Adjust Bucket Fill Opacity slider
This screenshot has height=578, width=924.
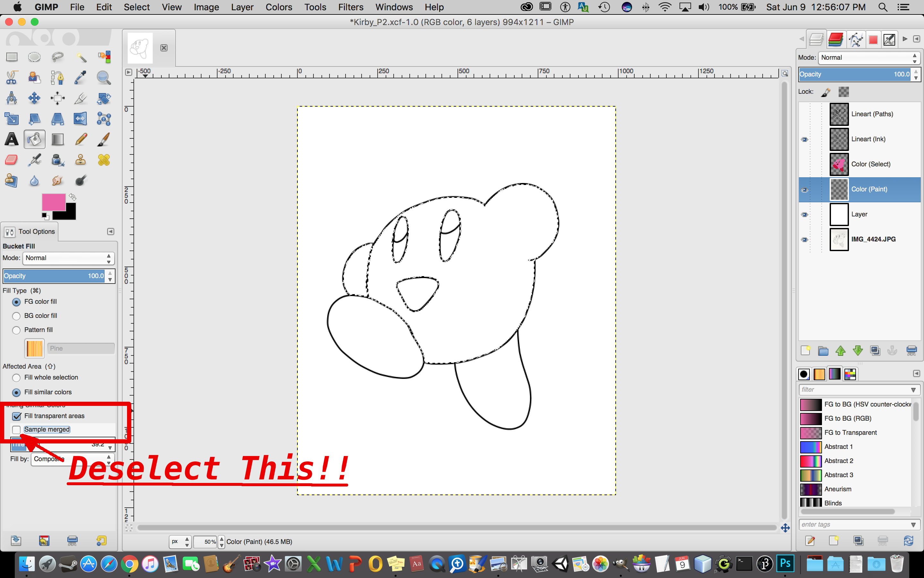(x=54, y=276)
